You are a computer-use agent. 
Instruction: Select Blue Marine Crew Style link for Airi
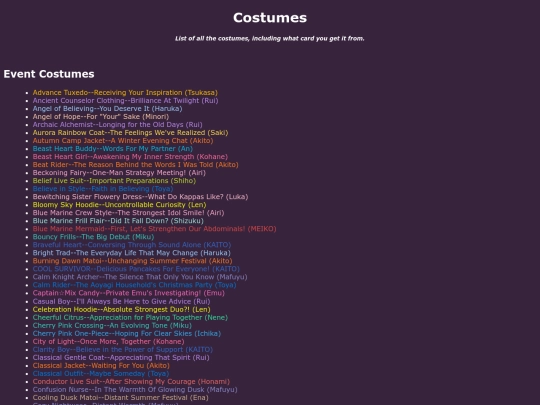pos(128,213)
